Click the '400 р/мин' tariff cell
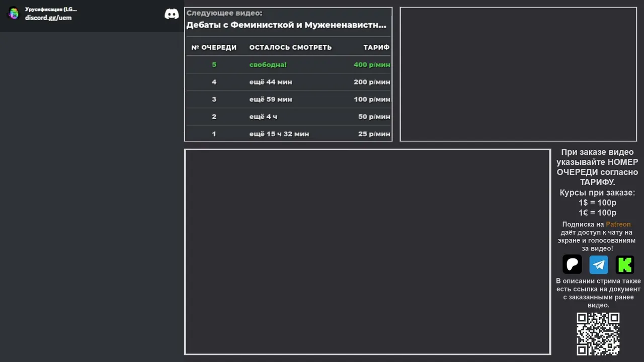Viewport: 644px width, 362px height. 372,64
